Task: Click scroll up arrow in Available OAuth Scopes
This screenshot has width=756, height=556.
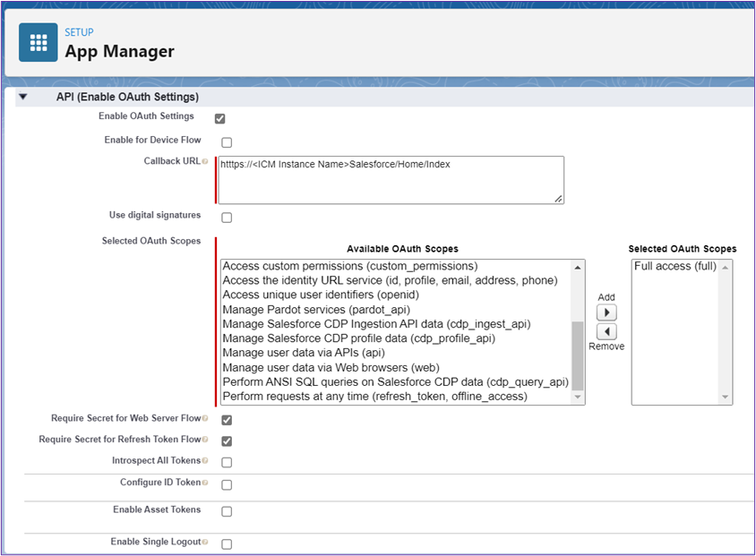Action: (x=578, y=268)
